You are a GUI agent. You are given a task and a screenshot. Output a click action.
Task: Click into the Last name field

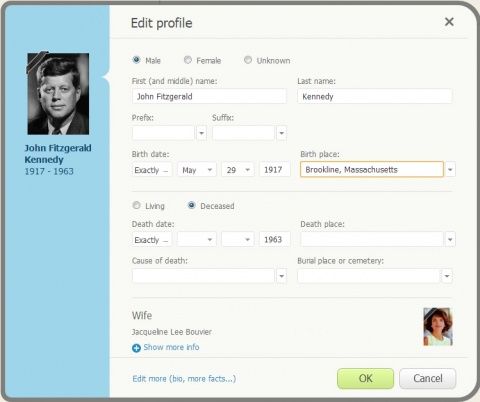375,96
